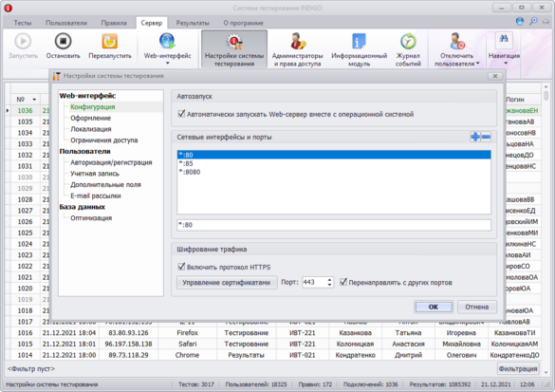The height and width of the screenshot is (392, 555).
Task: Open Журнал событий clock icon
Action: [408, 42]
